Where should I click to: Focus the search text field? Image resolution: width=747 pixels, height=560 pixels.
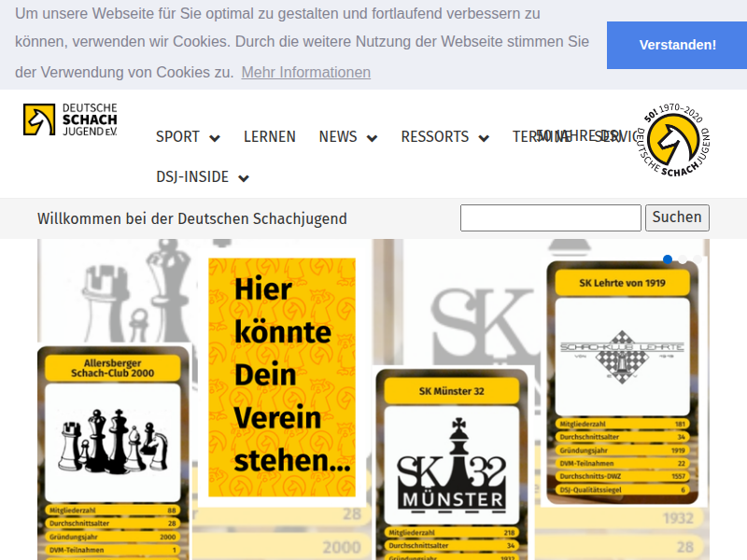[550, 217]
